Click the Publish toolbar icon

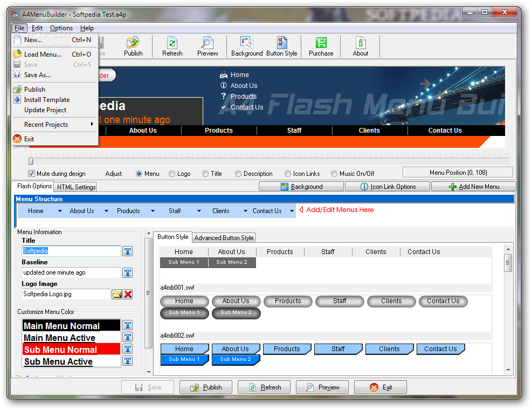click(x=133, y=46)
